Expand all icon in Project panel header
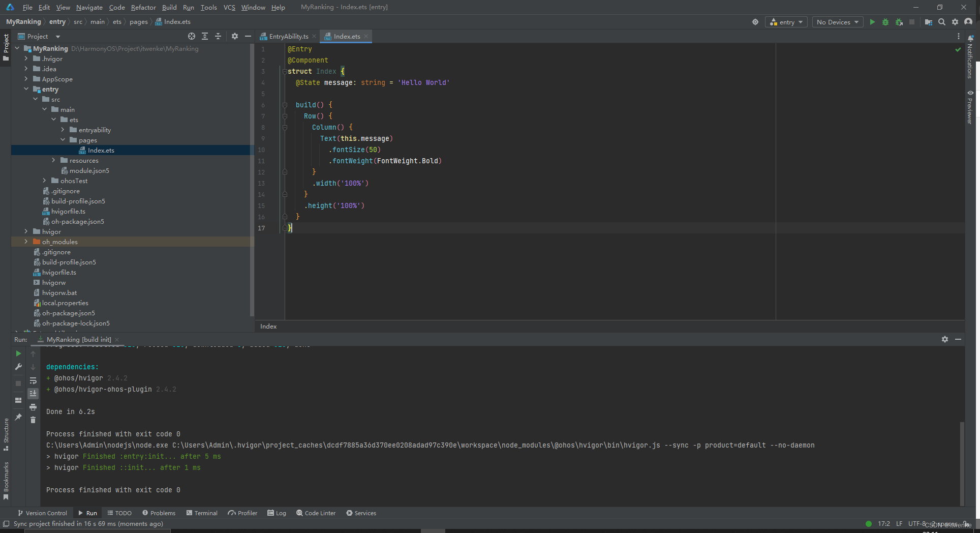Viewport: 980px width, 533px height. tap(205, 36)
